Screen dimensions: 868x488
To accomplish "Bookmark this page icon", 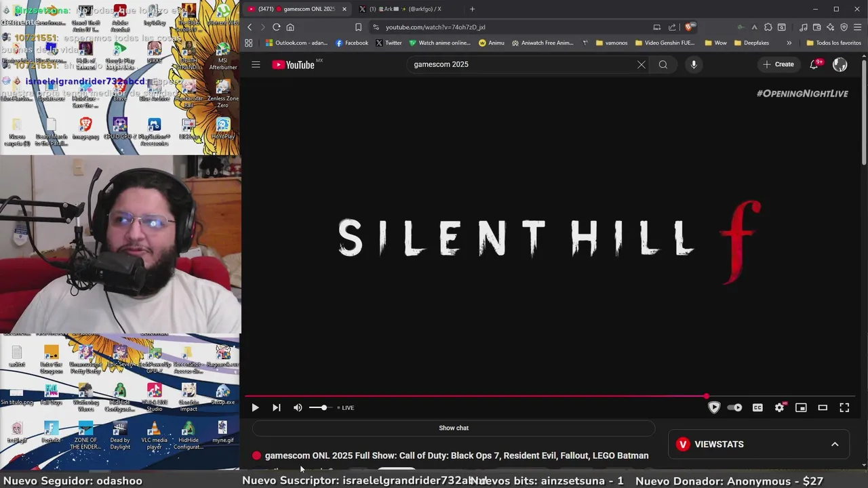I will [358, 27].
